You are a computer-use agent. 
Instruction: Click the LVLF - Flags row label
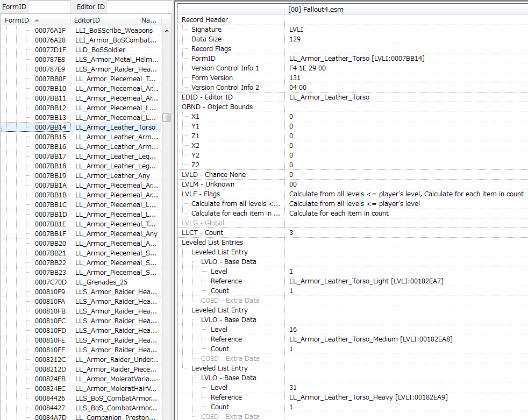pyautogui.click(x=201, y=194)
